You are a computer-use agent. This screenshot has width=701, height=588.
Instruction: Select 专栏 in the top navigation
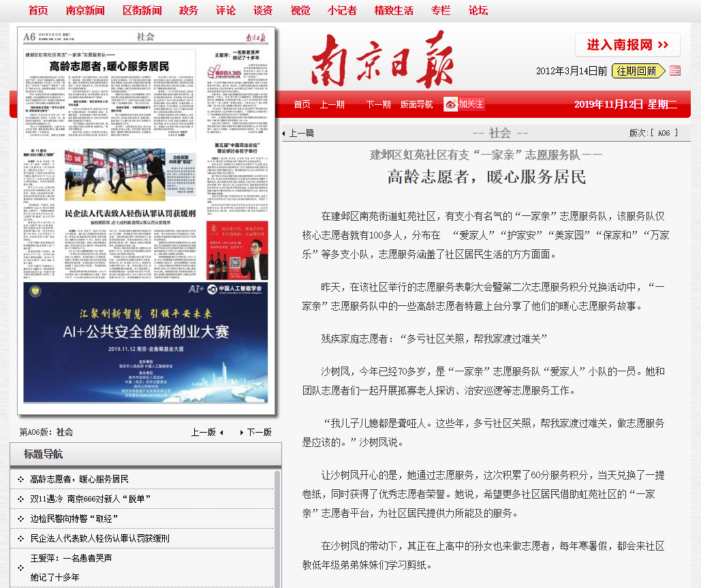(440, 10)
